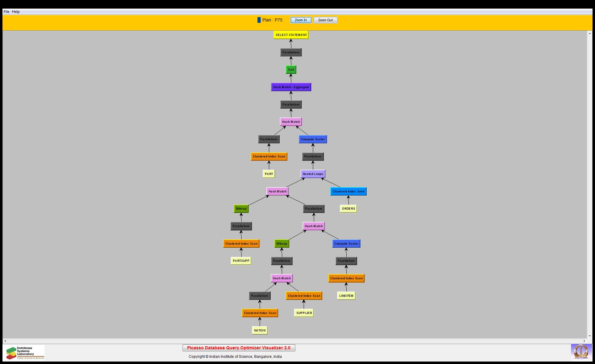Click the SUPPLIER table node
The width and height of the screenshot is (595, 364).
tap(304, 313)
